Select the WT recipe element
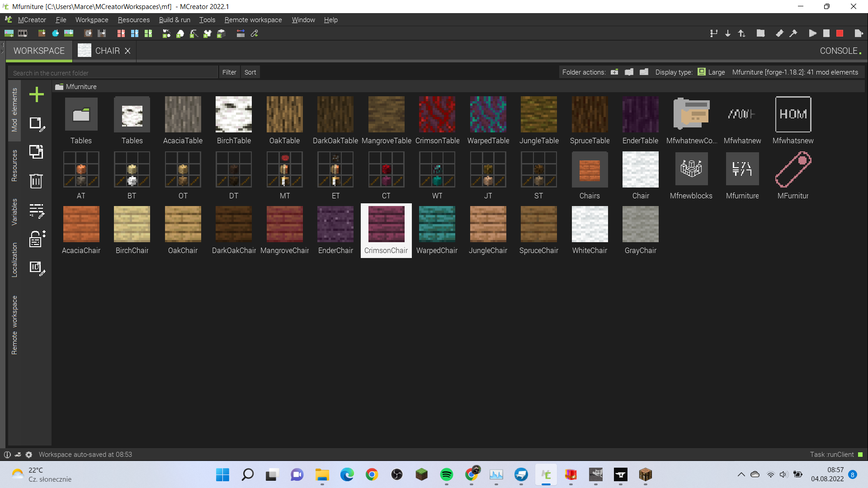This screenshot has height=488, width=868. coord(437,176)
